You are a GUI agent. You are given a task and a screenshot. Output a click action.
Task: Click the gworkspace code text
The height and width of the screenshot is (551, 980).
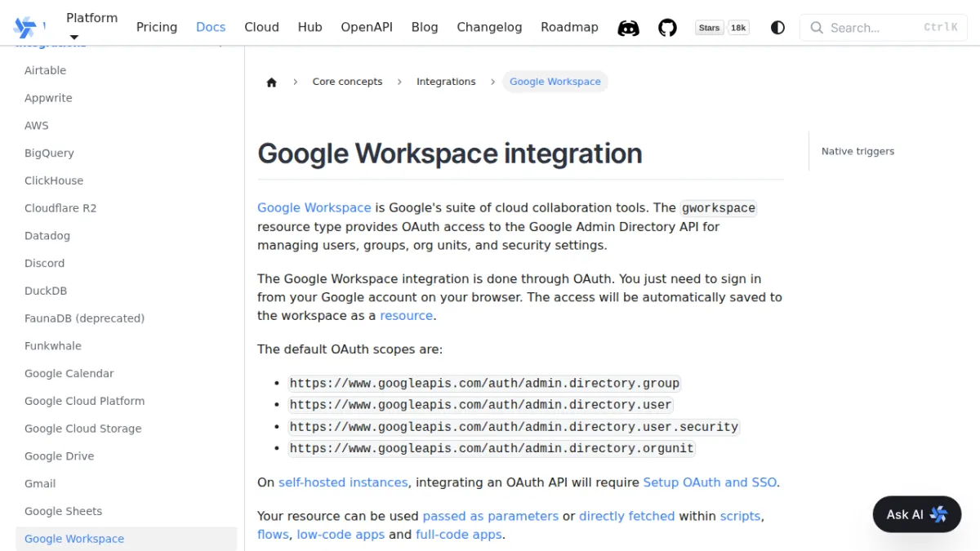point(719,208)
